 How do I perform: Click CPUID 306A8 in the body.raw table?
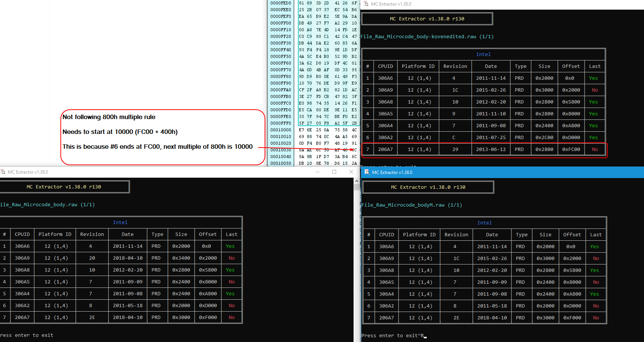click(22, 270)
